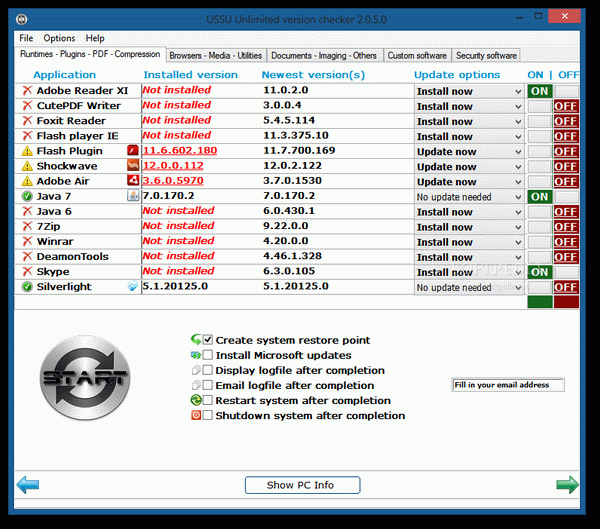Image resolution: width=600 pixels, height=529 pixels.
Task: Click the warning icon beside Flash Plugin
Action: [27, 151]
